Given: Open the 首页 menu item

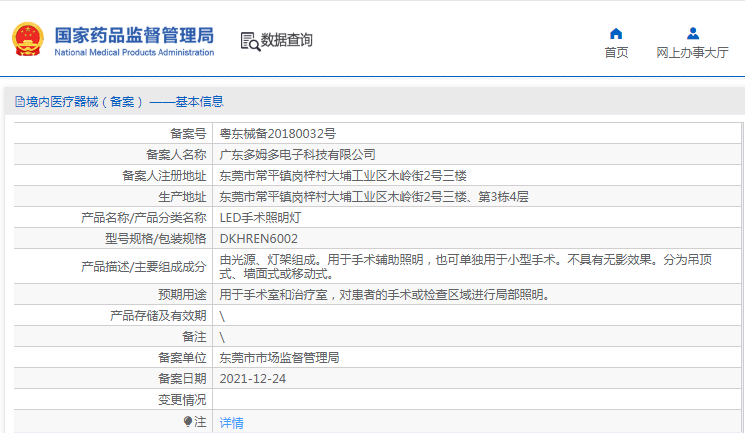Looking at the screenshot, I should pos(616,53).
